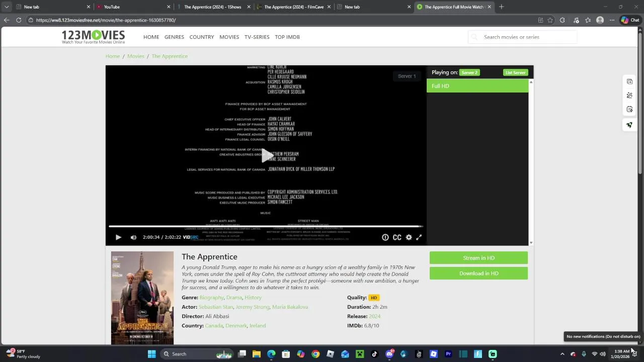
Task: Open Copilot Chat button in toolbar
Action: click(630, 20)
